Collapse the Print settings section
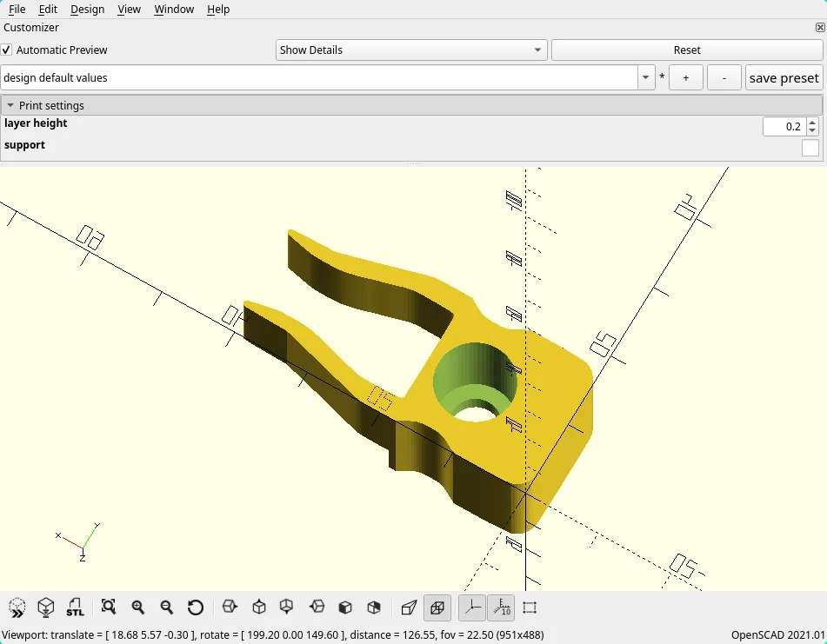The image size is (827, 644). pos(10,105)
